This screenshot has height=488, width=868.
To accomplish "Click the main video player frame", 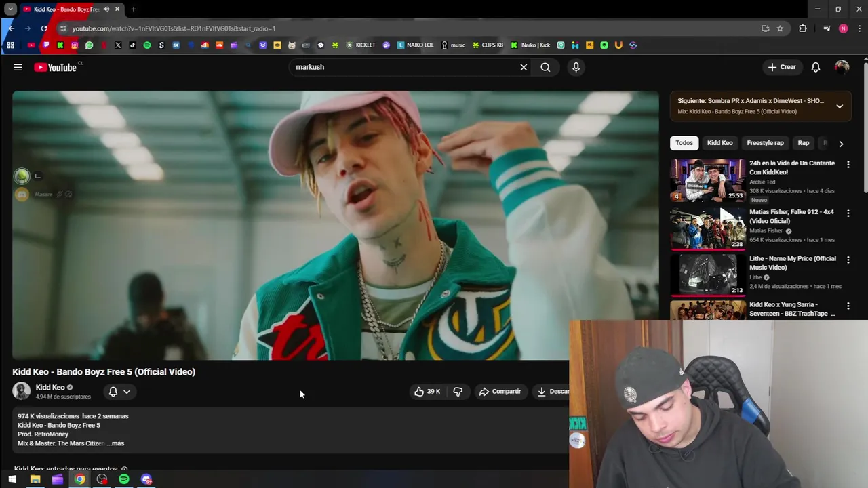I will [335, 225].
